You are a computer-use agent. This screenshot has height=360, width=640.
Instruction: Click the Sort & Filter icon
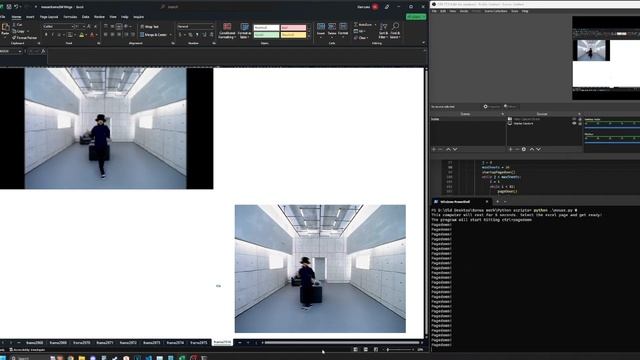coord(383,27)
